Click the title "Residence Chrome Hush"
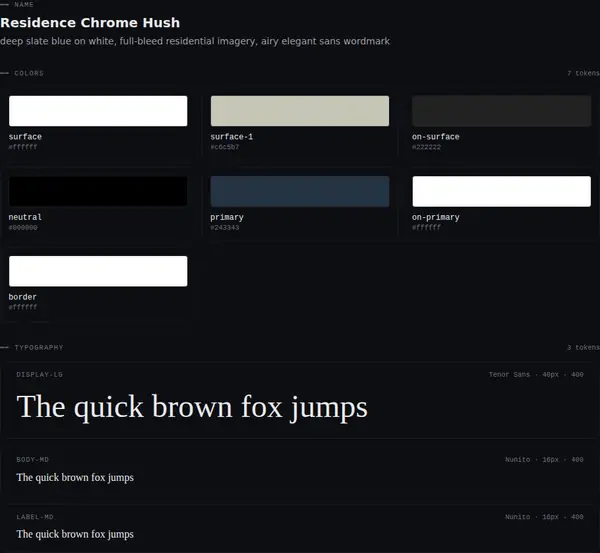 click(x=90, y=23)
